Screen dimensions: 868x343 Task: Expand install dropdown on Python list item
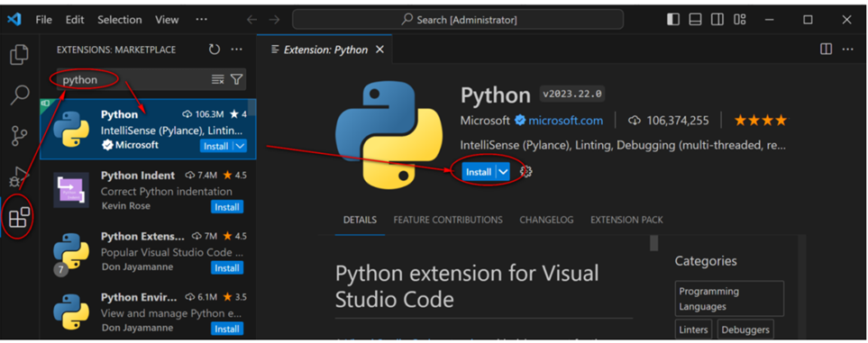[240, 147]
